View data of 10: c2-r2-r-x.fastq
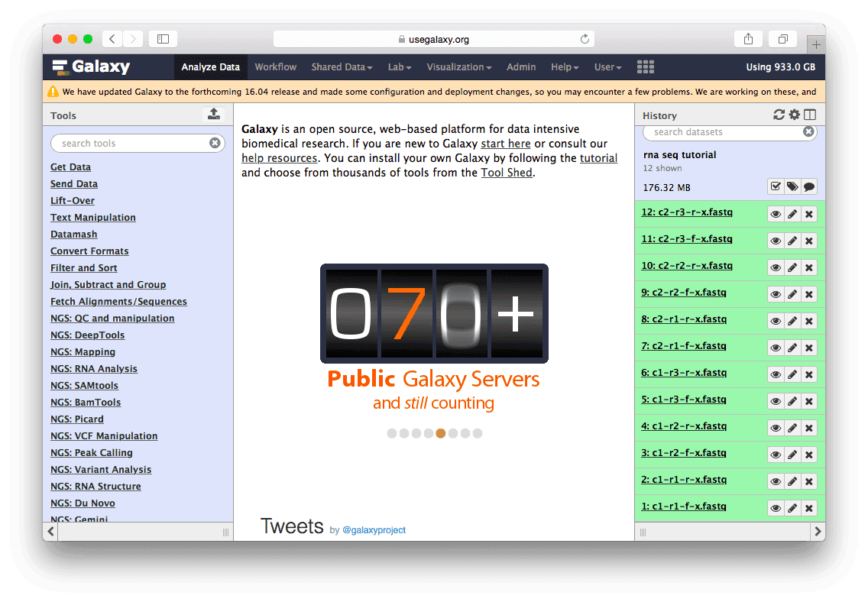 tap(776, 267)
